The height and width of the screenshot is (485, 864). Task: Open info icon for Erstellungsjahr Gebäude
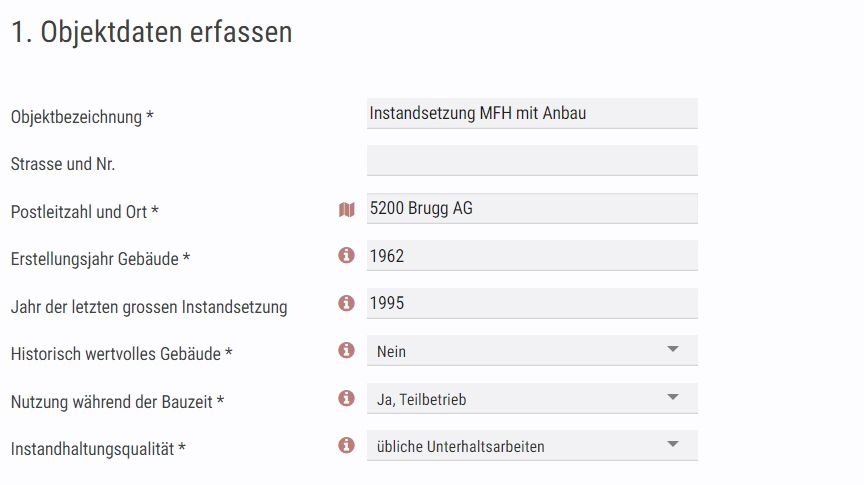pyautogui.click(x=346, y=255)
